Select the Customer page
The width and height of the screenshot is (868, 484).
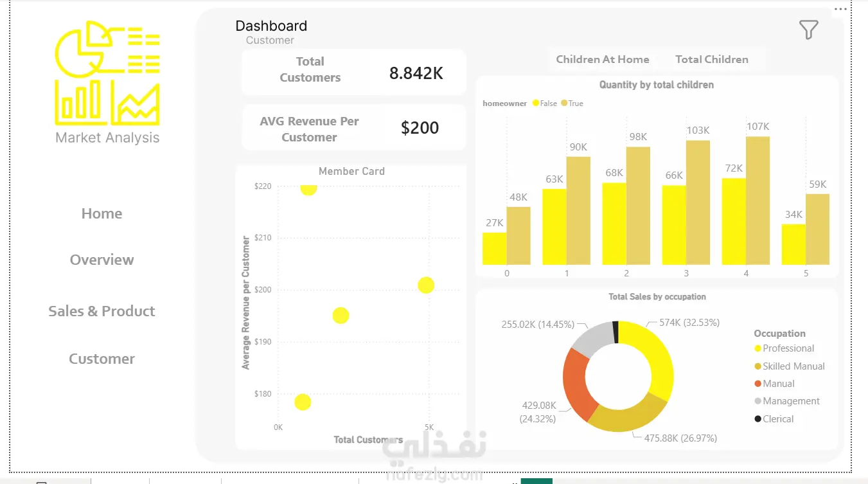(x=102, y=359)
